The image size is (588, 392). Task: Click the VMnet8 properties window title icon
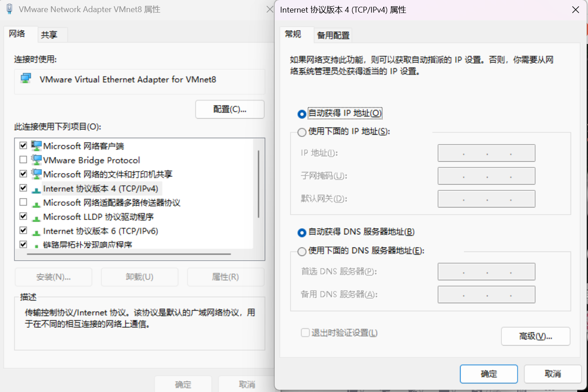9,9
